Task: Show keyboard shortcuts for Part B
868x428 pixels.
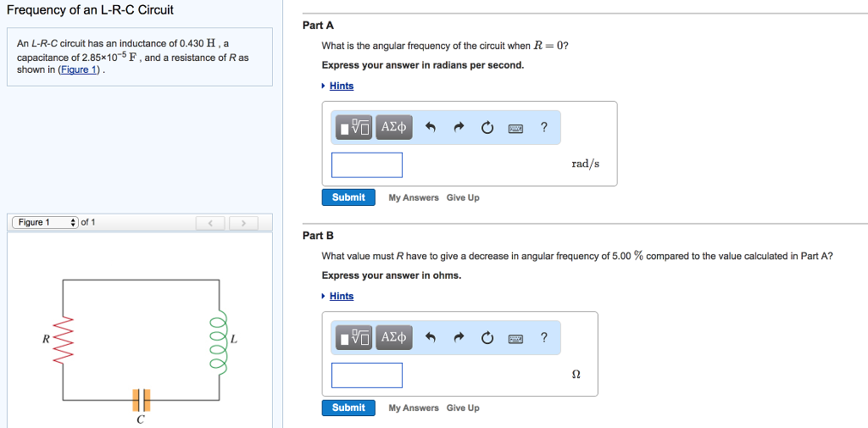Action: coord(515,338)
